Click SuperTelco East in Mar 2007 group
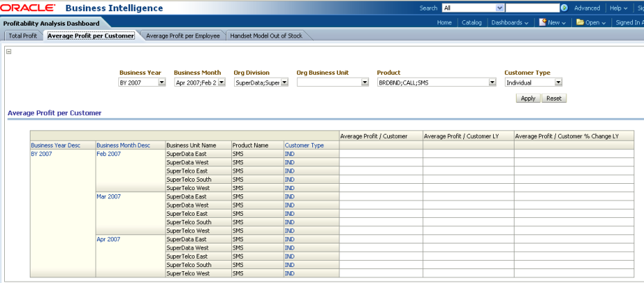The height and width of the screenshot is (283, 644). [187, 214]
